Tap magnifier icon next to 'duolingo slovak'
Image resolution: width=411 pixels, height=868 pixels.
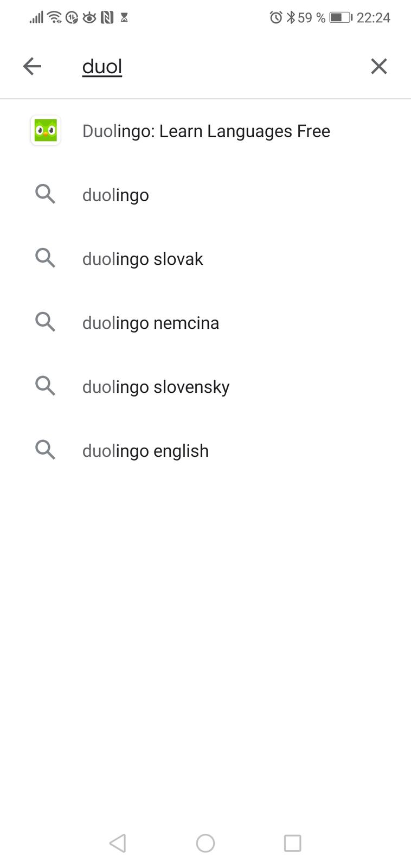click(x=46, y=258)
